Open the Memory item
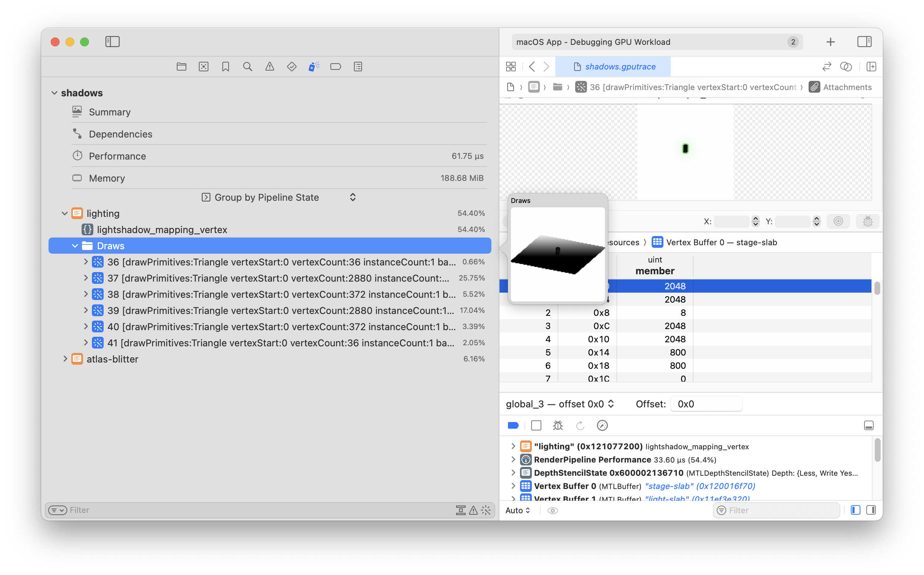Image resolution: width=924 pixels, height=575 pixels. (x=279, y=178)
